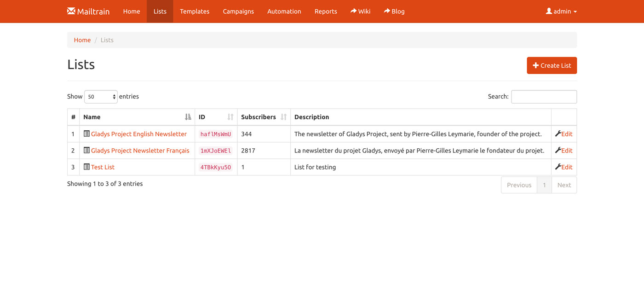Click the arrow icon beside Wiki
Viewport: 644px width, 303px height.
click(354, 11)
